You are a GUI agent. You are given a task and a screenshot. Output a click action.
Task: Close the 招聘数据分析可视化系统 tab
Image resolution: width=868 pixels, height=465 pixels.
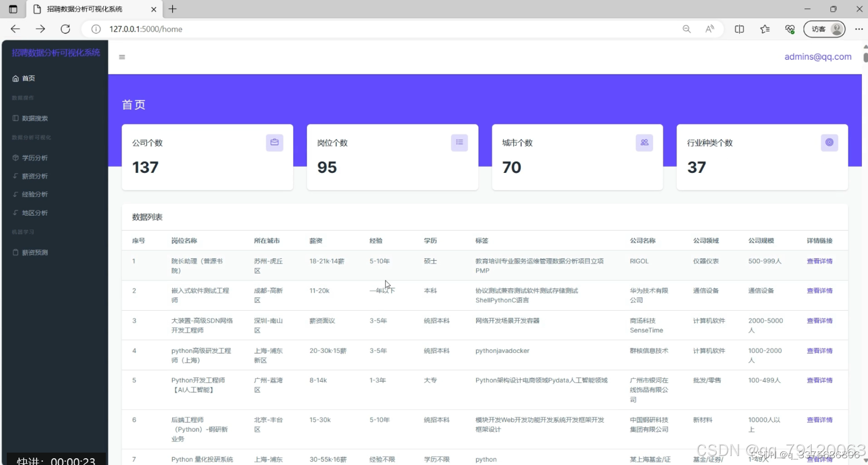click(x=154, y=9)
